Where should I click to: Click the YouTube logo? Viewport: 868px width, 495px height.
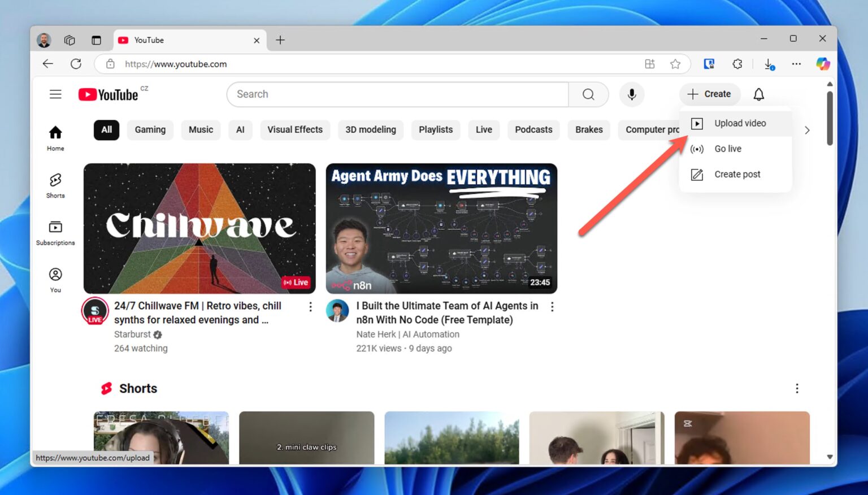point(108,94)
